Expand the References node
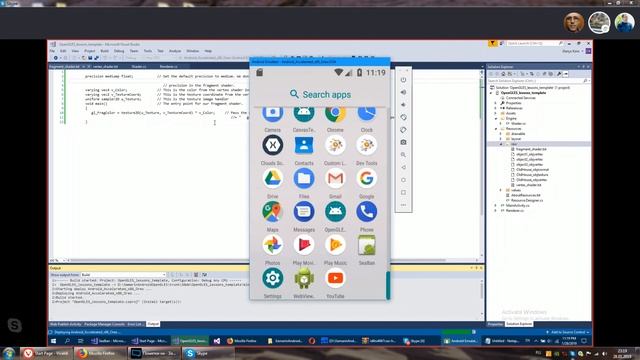The image size is (640, 360). pos(496,108)
